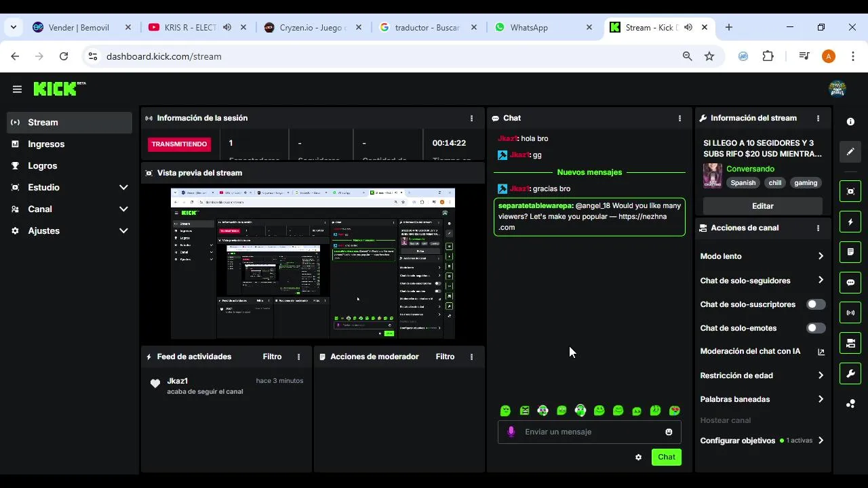The image size is (868, 488).
Task: Open Palabras baneadas chevron
Action: 821,399
